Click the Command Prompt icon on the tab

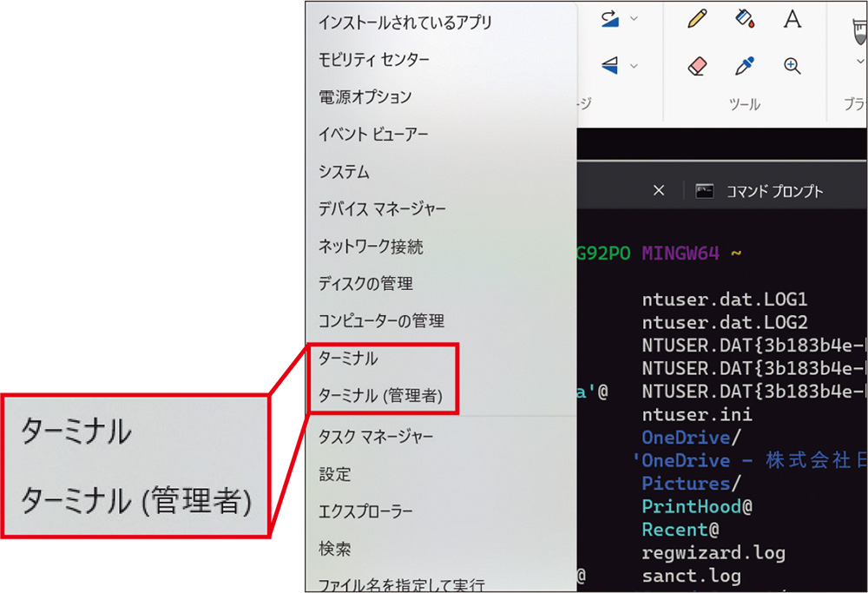coord(704,189)
